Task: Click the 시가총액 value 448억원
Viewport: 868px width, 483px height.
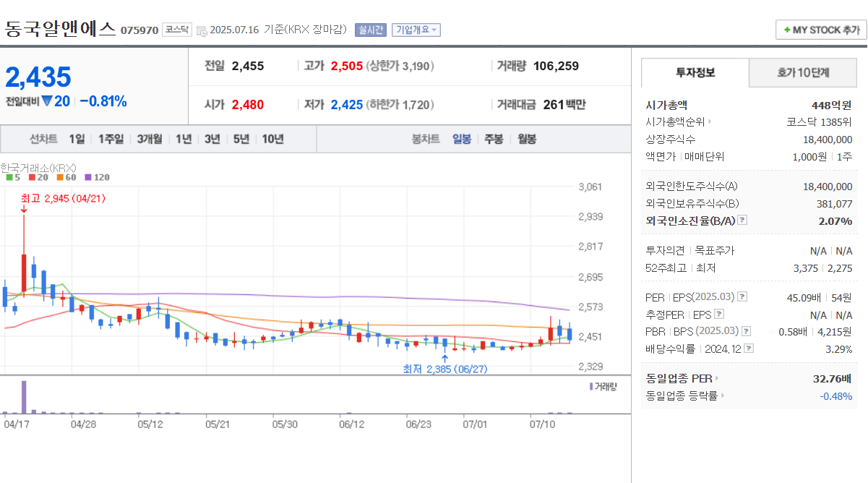Action: tap(831, 105)
